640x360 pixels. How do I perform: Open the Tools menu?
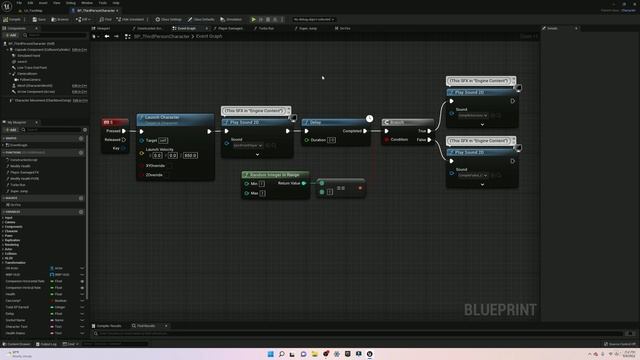click(x=103, y=3)
